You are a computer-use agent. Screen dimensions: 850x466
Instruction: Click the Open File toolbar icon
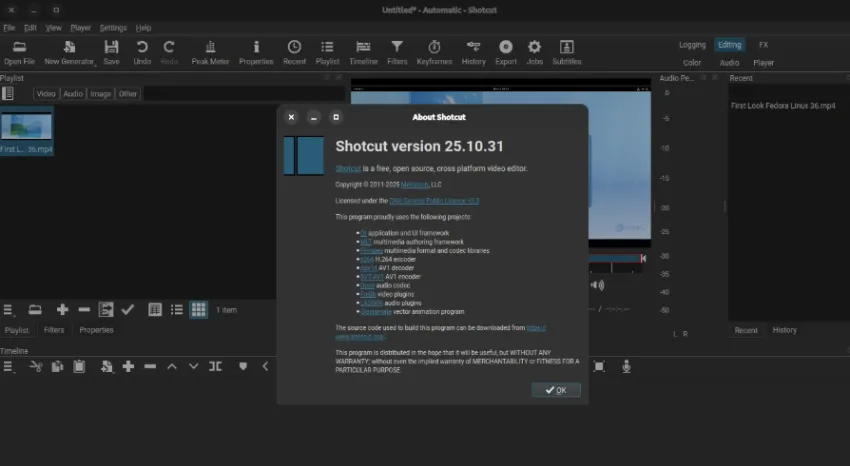click(20, 53)
